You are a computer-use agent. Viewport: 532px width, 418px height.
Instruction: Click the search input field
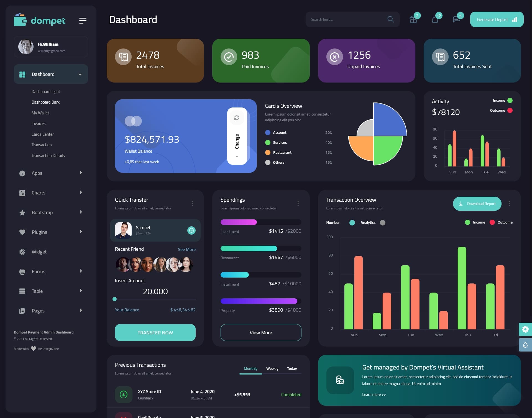pos(345,19)
